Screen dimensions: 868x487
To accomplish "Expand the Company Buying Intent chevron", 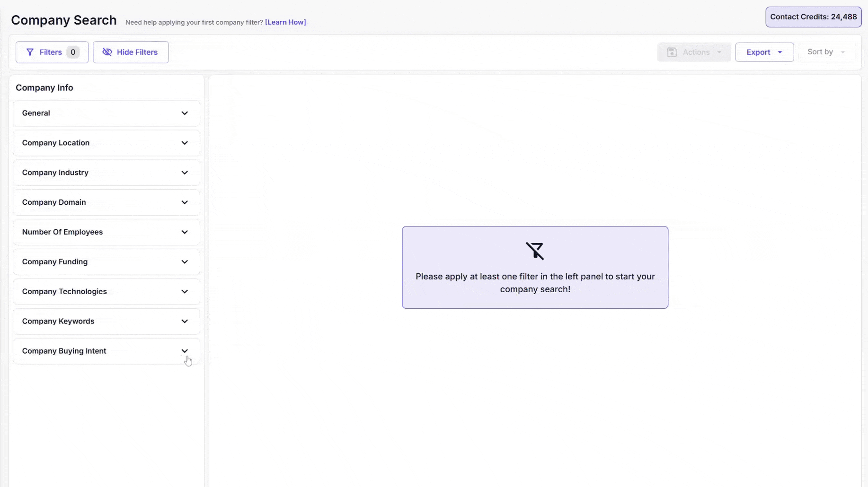I will 185,351.
